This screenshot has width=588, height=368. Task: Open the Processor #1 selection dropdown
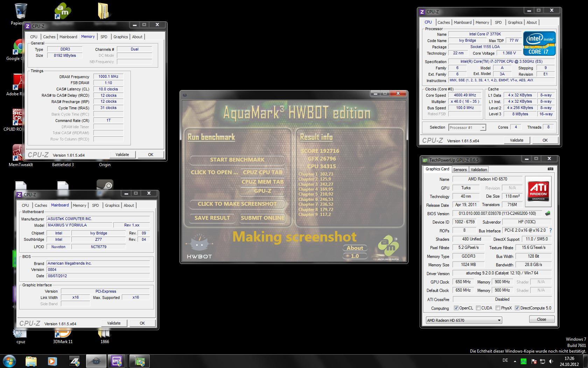pos(467,128)
